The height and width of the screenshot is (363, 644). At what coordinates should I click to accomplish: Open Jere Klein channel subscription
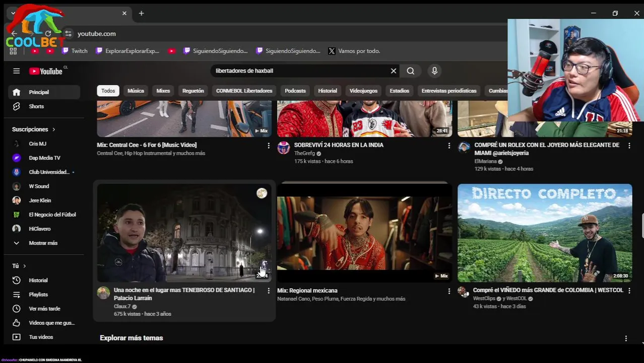point(44,200)
